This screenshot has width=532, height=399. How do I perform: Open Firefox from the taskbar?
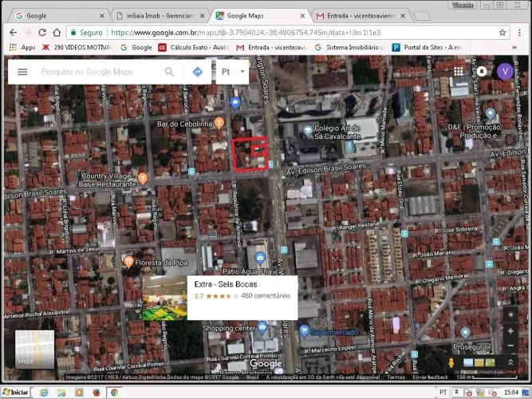[x=97, y=393]
